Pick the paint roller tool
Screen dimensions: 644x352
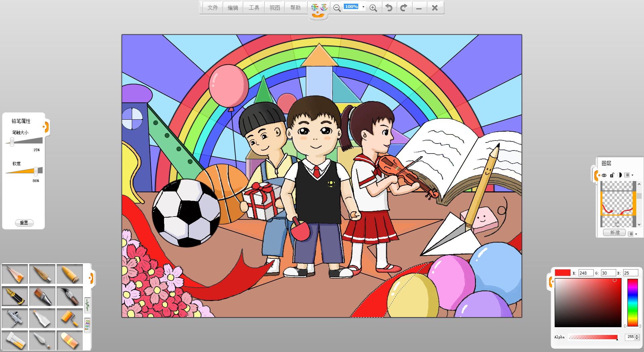pos(70,318)
